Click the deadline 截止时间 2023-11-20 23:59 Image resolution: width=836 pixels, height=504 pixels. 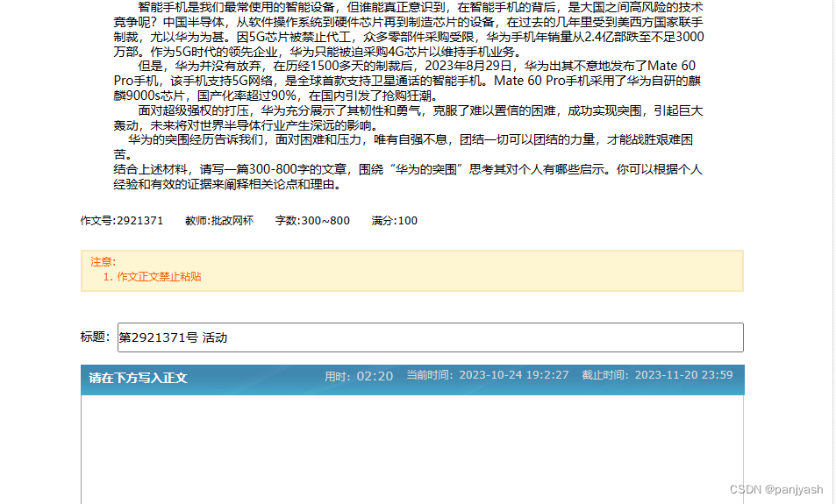657,374
